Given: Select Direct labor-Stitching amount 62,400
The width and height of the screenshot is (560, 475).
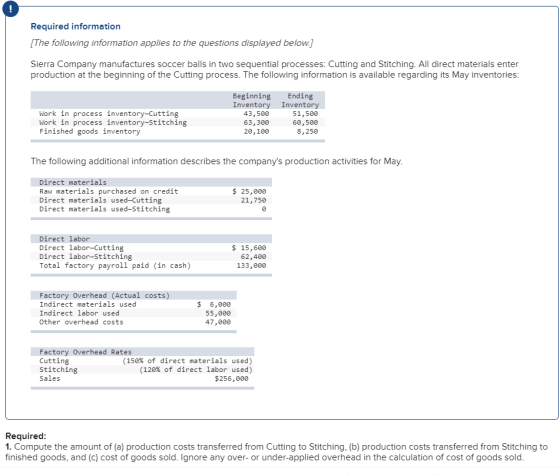Looking at the screenshot, I should 253,257.
